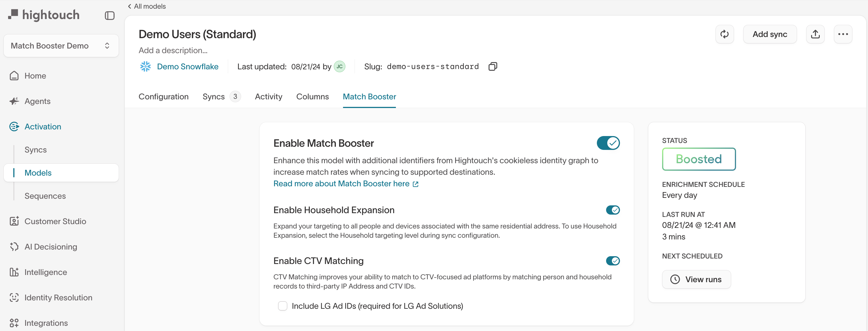Click the back chevron beside All models
Screen dimensions: 868x331
pyautogui.click(x=129, y=6)
